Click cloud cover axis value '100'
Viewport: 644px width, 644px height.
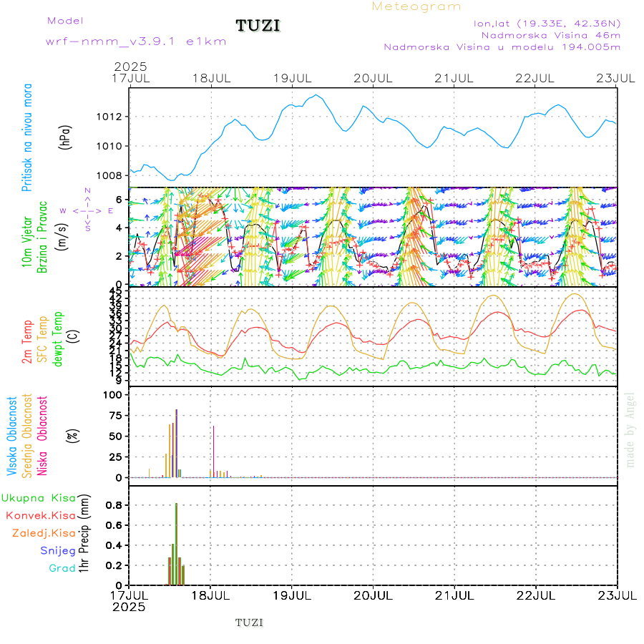click(x=113, y=395)
